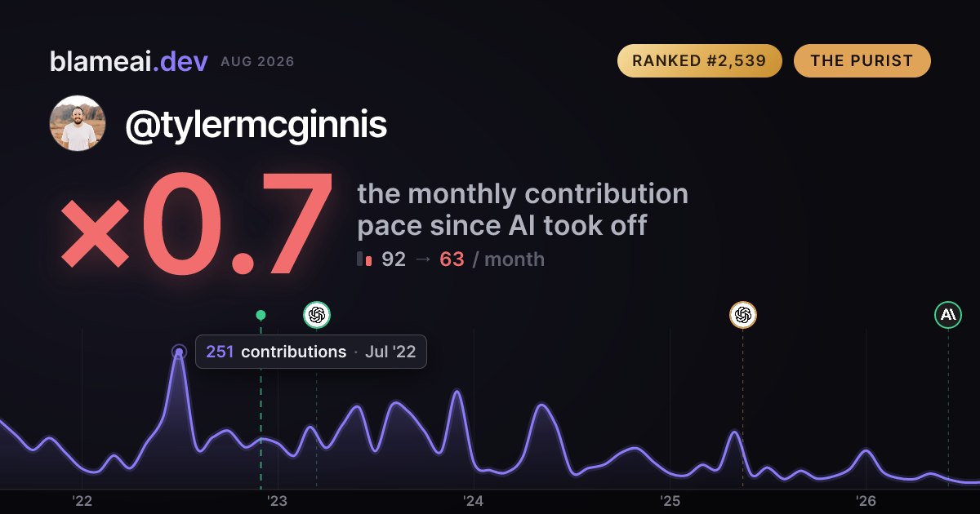Click the RANKED #2,539 badge

tap(700, 61)
